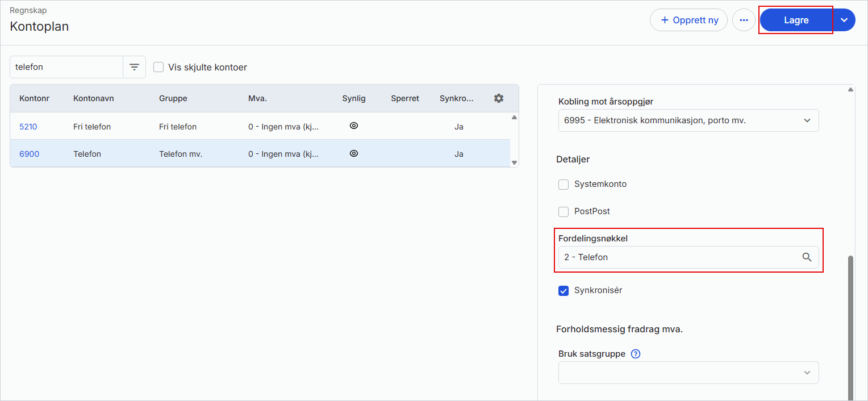Viewport: 868px width, 401px height.
Task: Sort by Kontonavn column header
Action: pyautogui.click(x=94, y=98)
